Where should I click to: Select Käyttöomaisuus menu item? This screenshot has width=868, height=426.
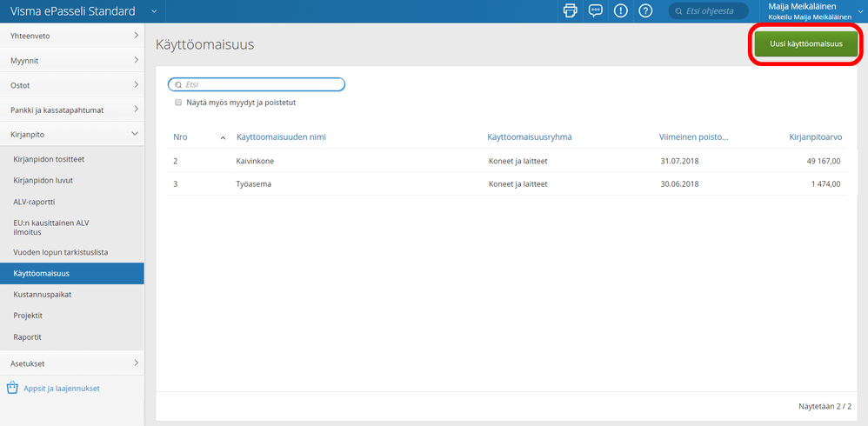(72, 273)
